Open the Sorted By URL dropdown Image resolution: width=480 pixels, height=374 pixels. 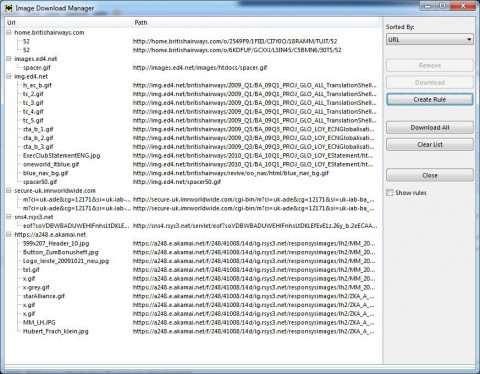pos(429,40)
